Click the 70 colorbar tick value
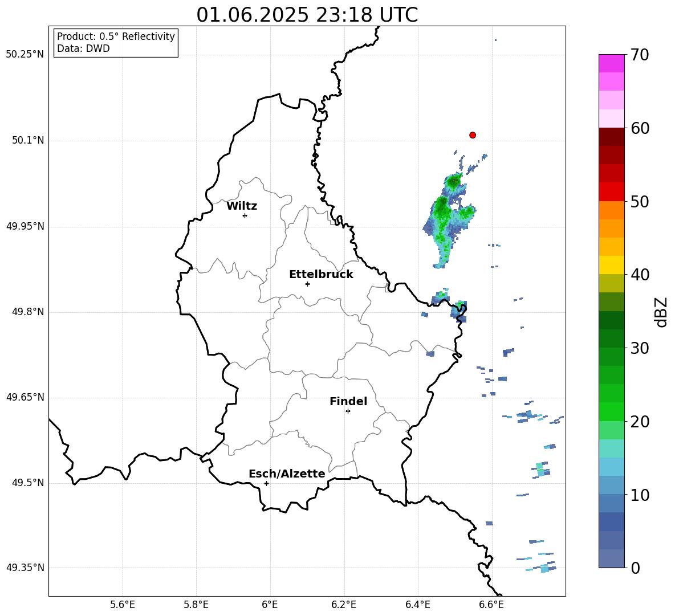The width and height of the screenshot is (675, 616). coord(640,55)
